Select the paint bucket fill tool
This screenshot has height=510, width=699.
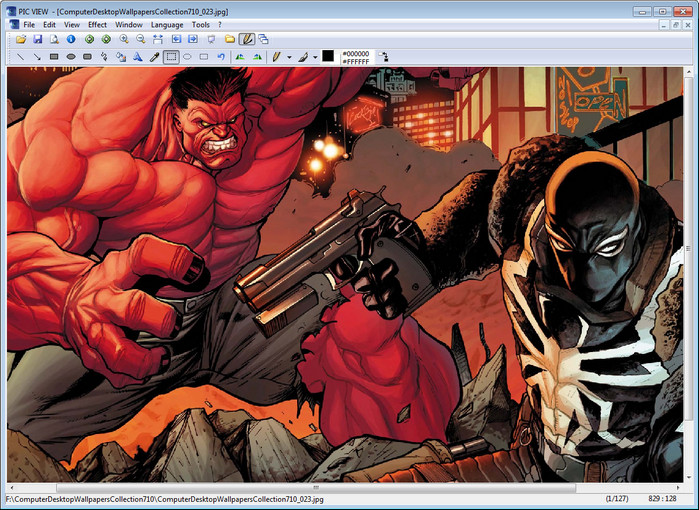[121, 57]
